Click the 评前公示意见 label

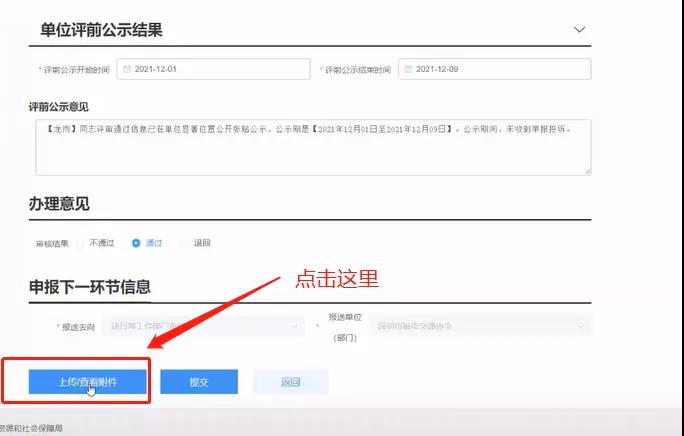point(59,105)
